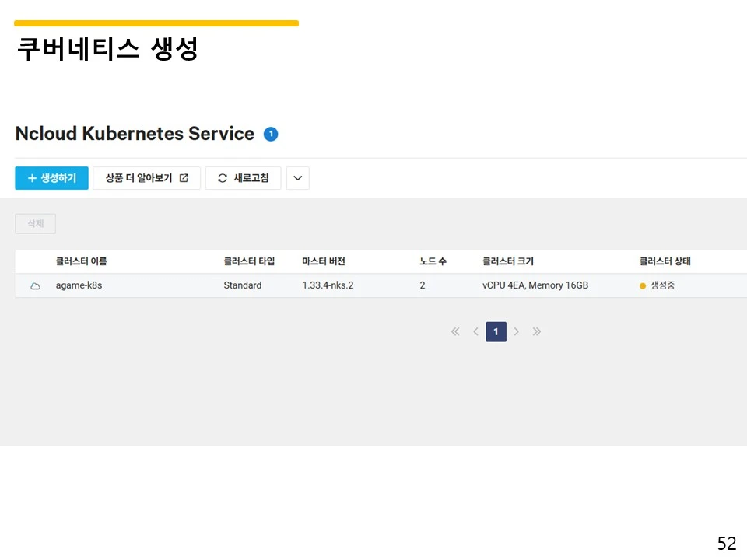Jump to first page with double-left arrow
This screenshot has height=560, width=747.
[454, 331]
